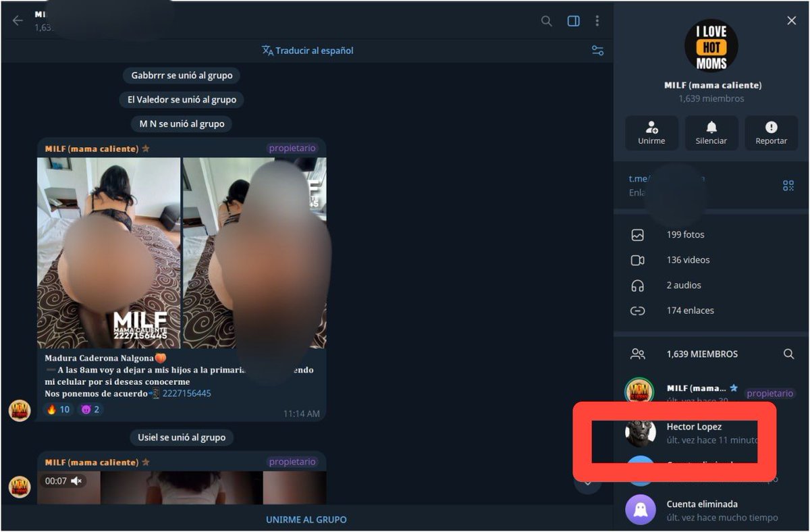Viewport: 810px width, 532px height.
Task: Open search in the chat header
Action: click(546, 21)
